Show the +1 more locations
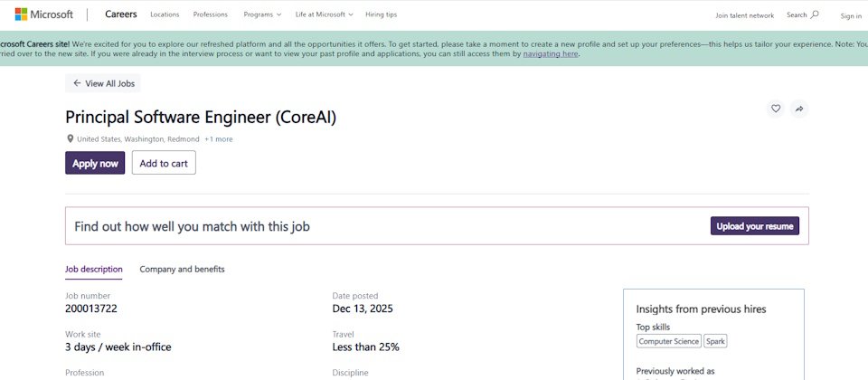The height and width of the screenshot is (380, 868). click(x=218, y=139)
